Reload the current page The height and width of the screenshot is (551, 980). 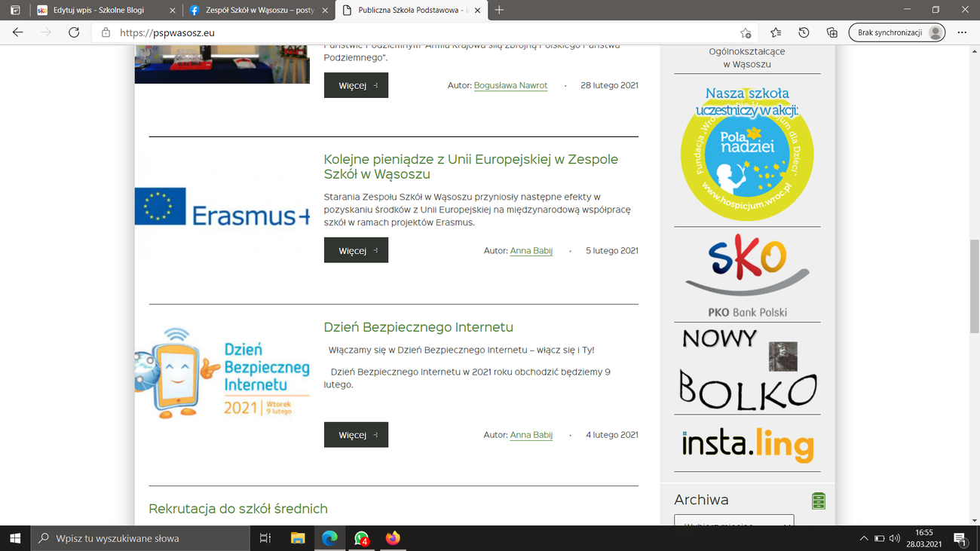click(x=74, y=32)
